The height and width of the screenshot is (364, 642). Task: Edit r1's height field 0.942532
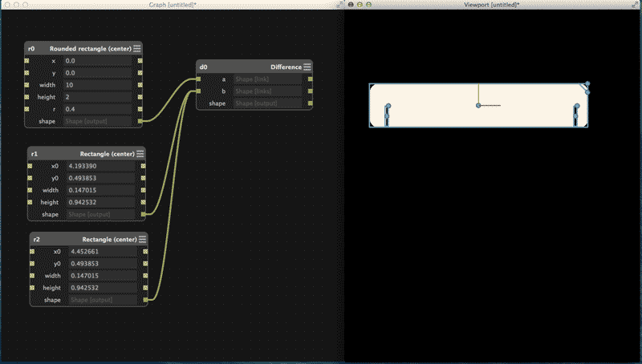101,202
